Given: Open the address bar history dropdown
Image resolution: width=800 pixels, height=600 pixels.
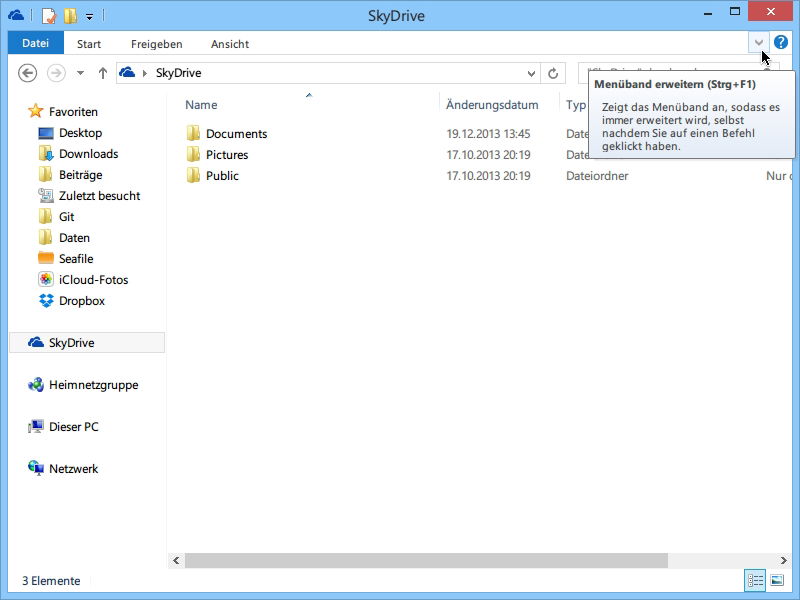Looking at the screenshot, I should [531, 73].
